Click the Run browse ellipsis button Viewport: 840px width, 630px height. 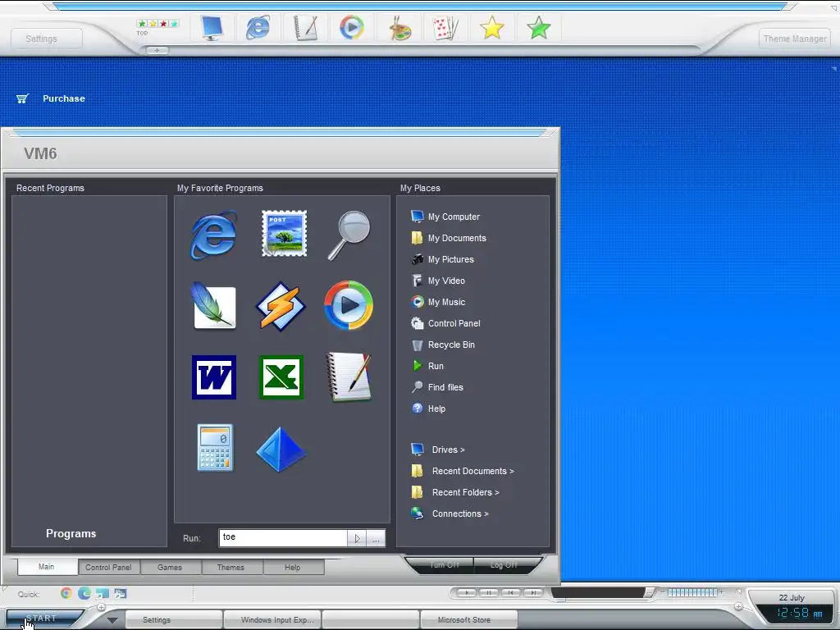(x=376, y=538)
